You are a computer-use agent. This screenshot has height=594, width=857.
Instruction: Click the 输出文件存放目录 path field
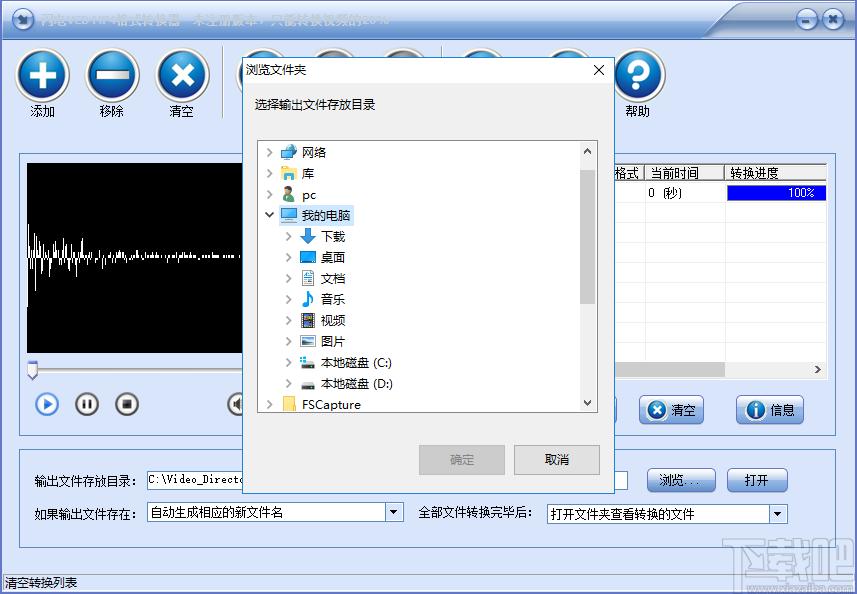(x=388, y=480)
